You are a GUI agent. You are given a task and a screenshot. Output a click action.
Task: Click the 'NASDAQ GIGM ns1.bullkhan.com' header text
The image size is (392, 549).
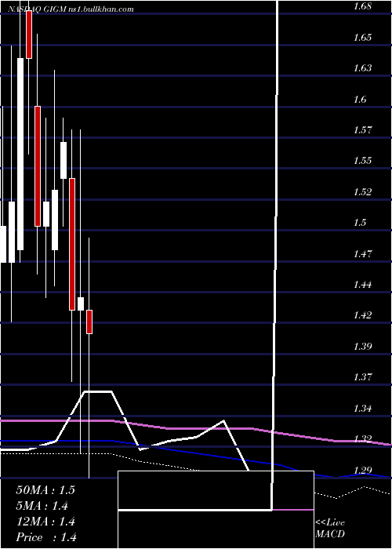71,9
